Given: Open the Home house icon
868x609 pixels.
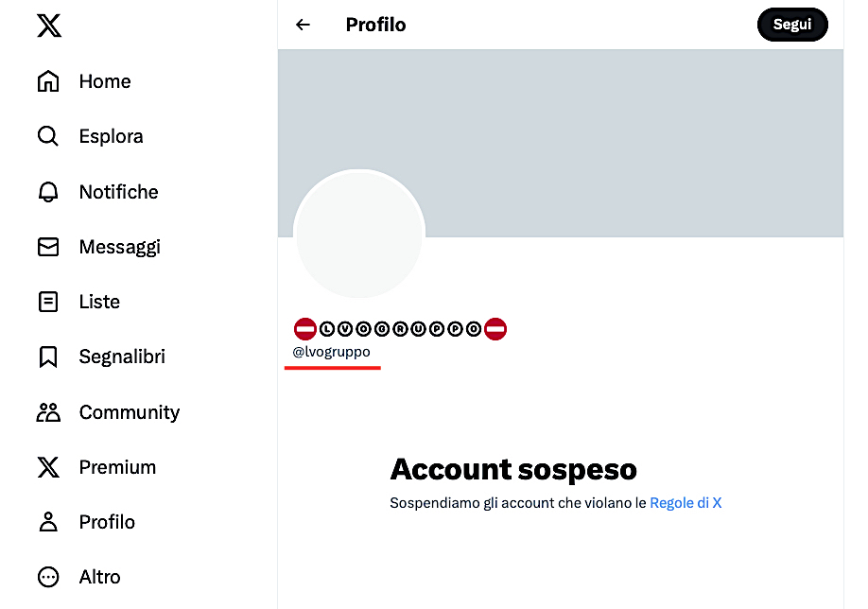Looking at the screenshot, I should (48, 81).
